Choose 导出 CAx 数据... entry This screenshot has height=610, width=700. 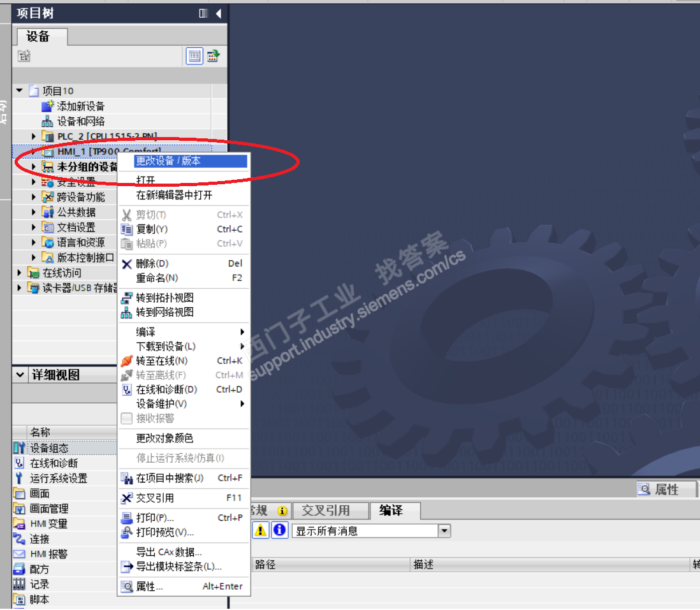169,553
